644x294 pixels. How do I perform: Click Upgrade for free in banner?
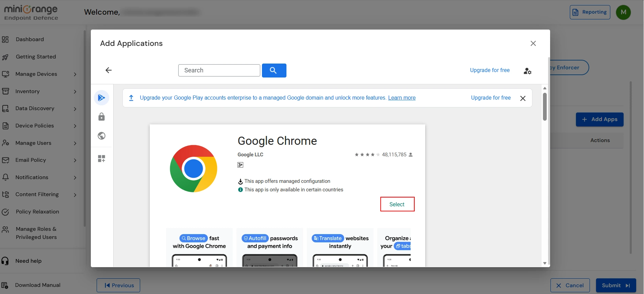pos(491,98)
